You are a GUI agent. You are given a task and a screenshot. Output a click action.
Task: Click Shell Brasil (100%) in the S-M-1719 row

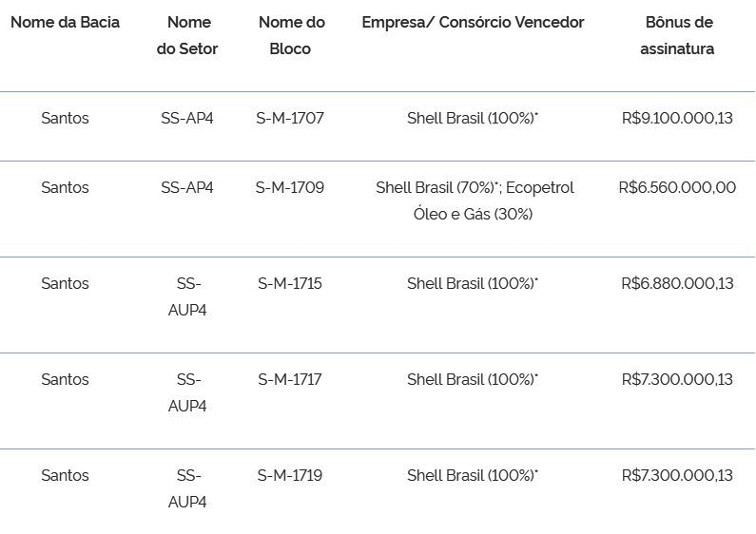pyautogui.click(x=473, y=475)
